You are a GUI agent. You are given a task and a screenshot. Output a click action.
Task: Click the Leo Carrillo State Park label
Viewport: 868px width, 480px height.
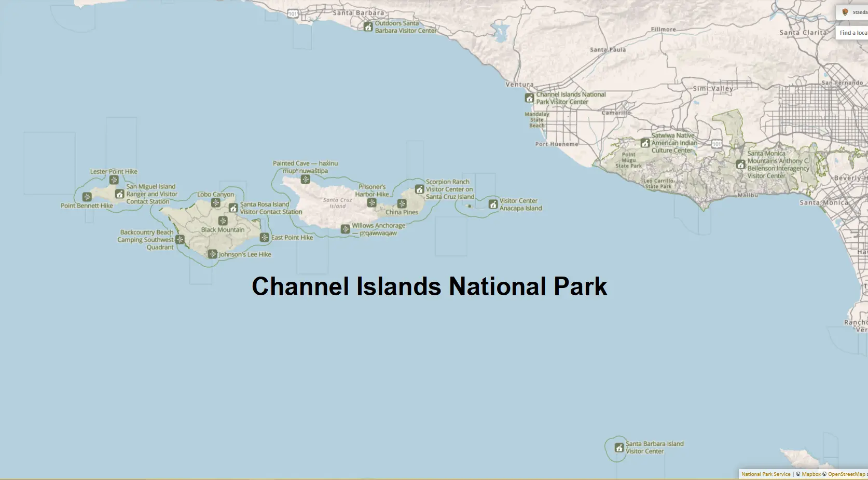click(x=658, y=184)
